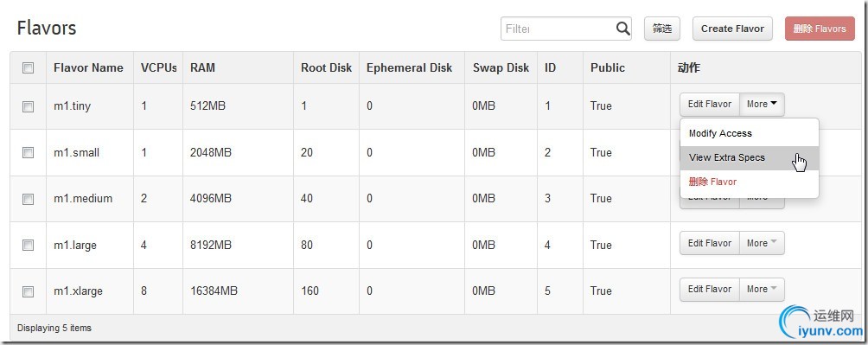868x345 pixels.
Task: Click Edit Flavor for m1.tiny
Action: (710, 104)
